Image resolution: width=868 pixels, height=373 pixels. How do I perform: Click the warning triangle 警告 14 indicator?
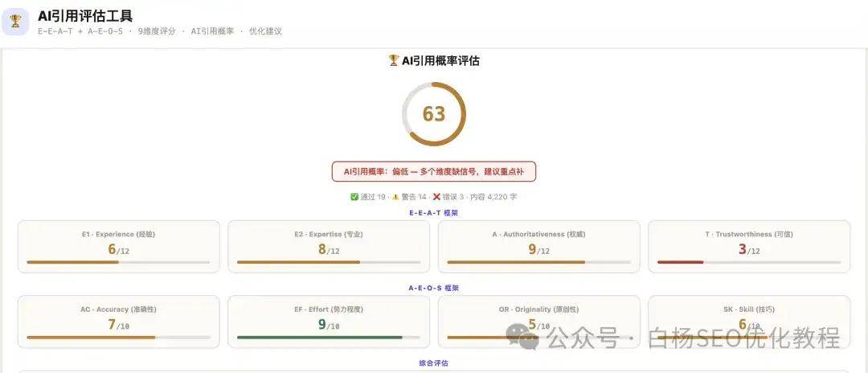409,196
